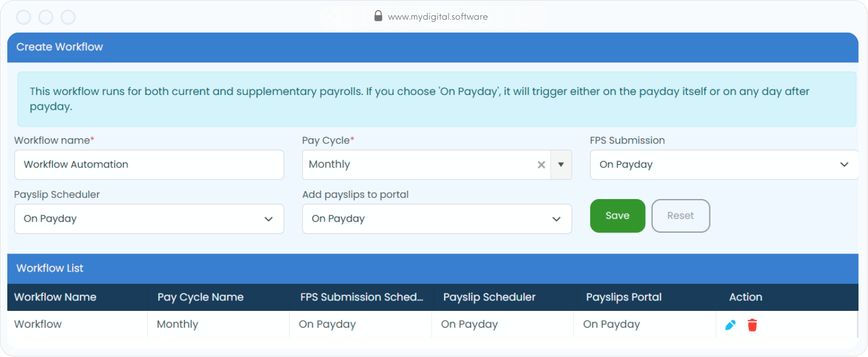The image size is (868, 357).
Task: Click the address bar URL text
Action: [438, 17]
